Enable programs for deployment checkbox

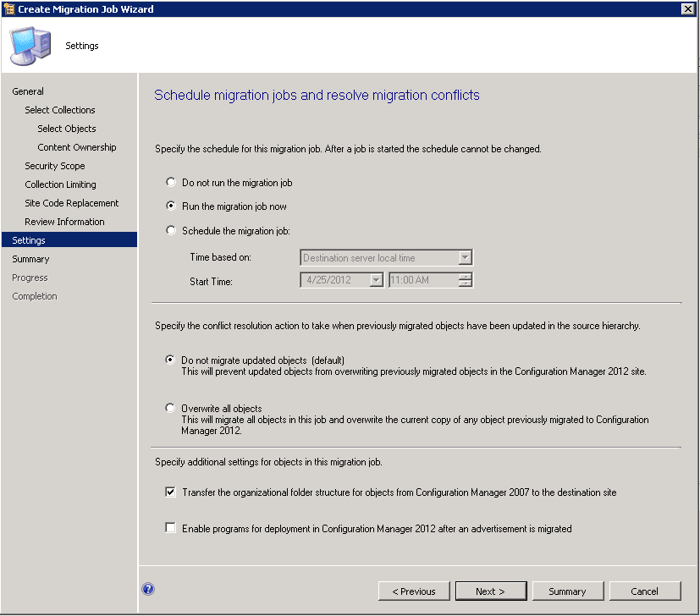(x=171, y=528)
